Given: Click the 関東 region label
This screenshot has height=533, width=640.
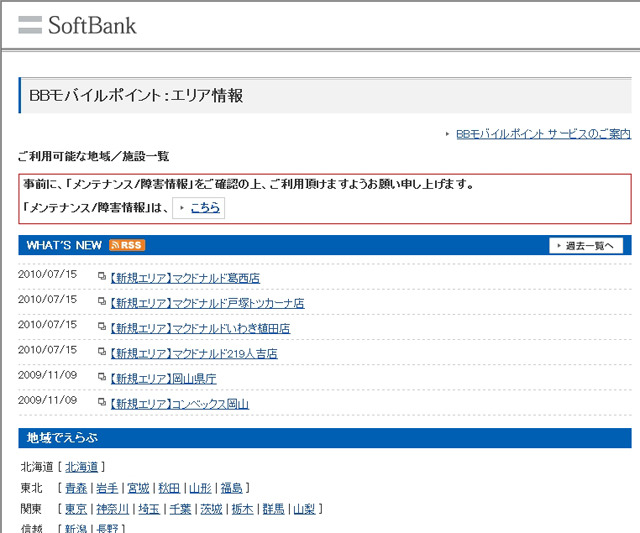Looking at the screenshot, I should (31, 509).
